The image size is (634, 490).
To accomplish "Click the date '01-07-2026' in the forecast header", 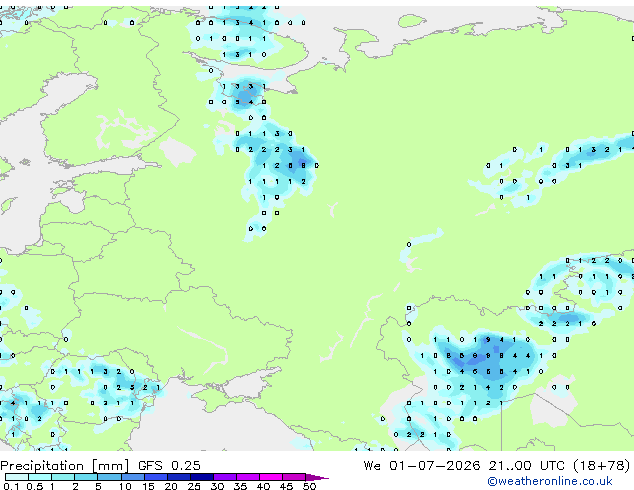I will pos(435,465).
